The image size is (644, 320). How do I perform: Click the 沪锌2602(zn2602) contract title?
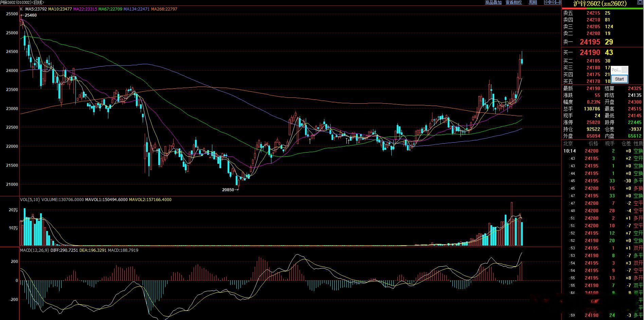600,3
